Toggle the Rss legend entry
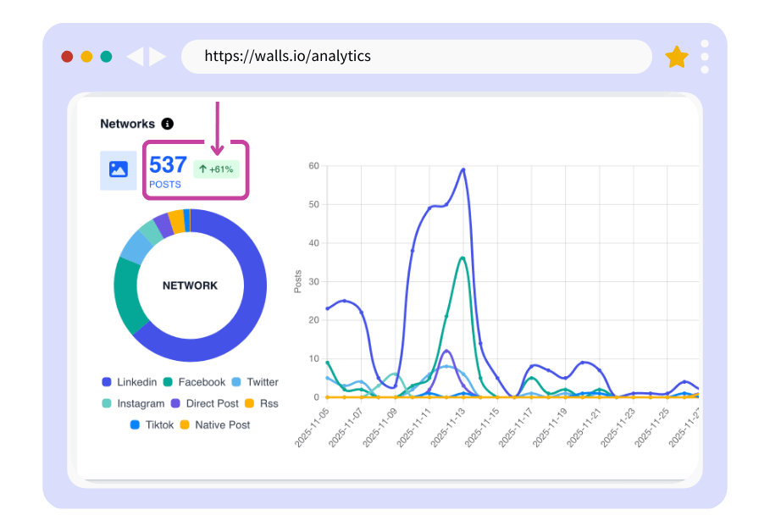 pos(262,403)
